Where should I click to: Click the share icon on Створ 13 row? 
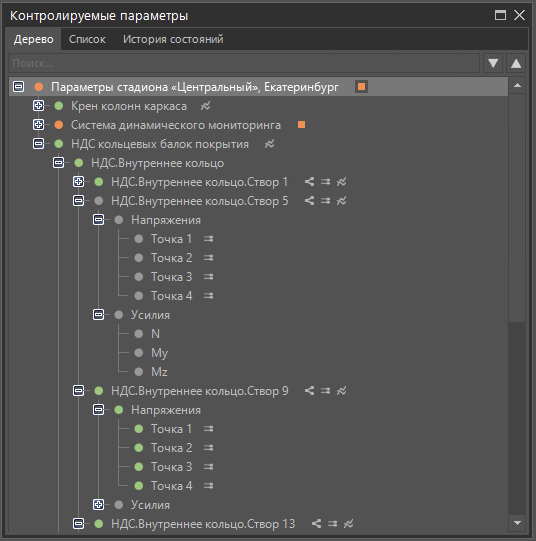[316, 524]
